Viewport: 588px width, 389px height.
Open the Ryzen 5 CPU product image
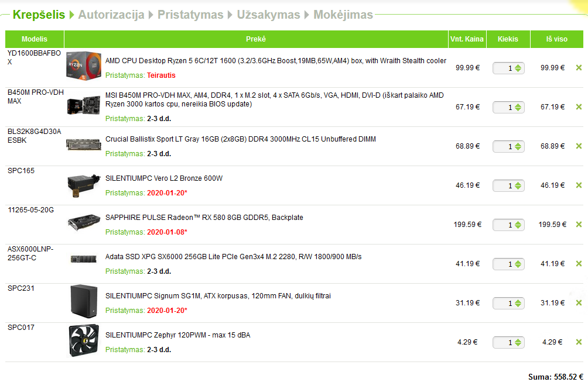coord(84,66)
